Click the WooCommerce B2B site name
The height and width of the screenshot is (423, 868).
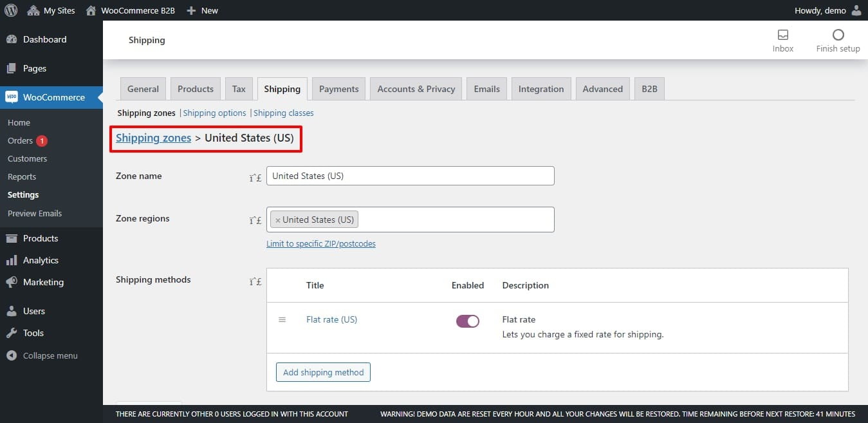[x=138, y=10]
